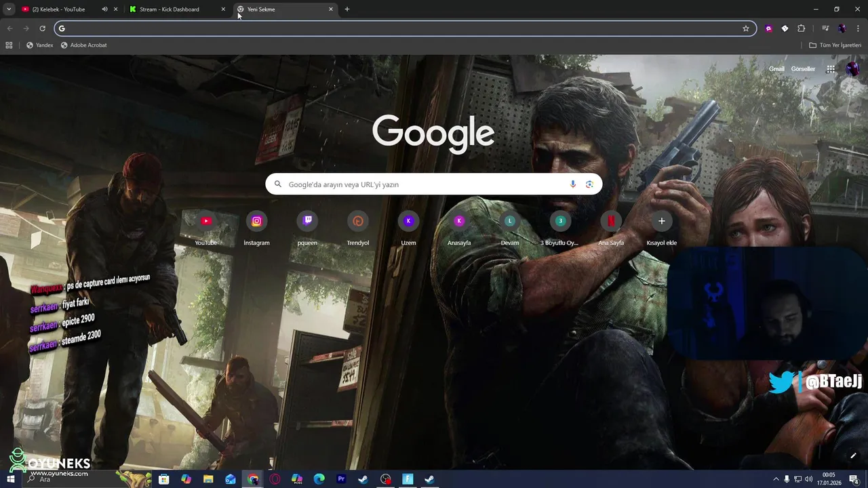Open the media controls toolbar icon
Image resolution: width=868 pixels, height=488 pixels.
click(x=825, y=28)
